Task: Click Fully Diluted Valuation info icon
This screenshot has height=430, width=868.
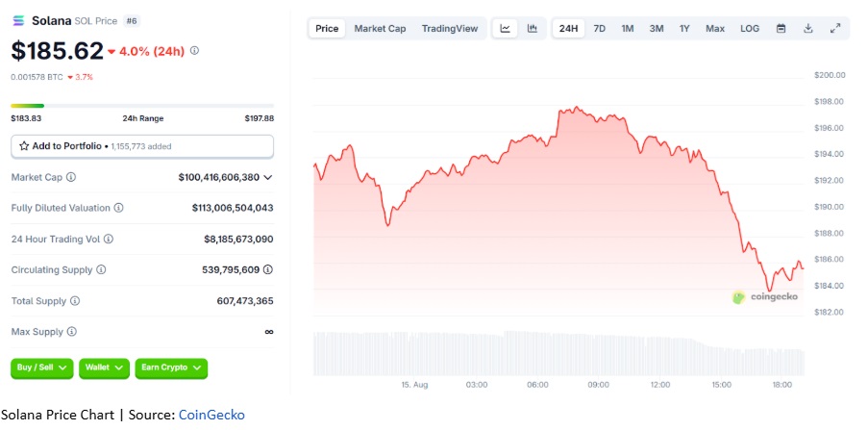Action: pyautogui.click(x=119, y=208)
